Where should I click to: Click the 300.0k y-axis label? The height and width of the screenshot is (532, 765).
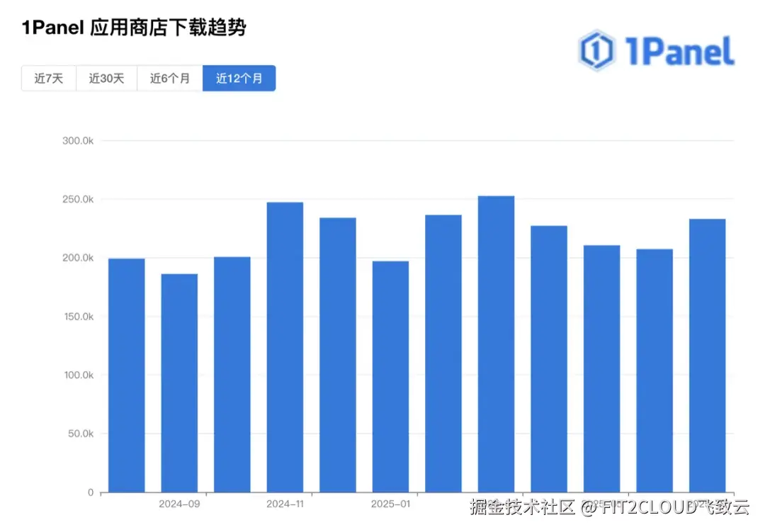point(78,140)
